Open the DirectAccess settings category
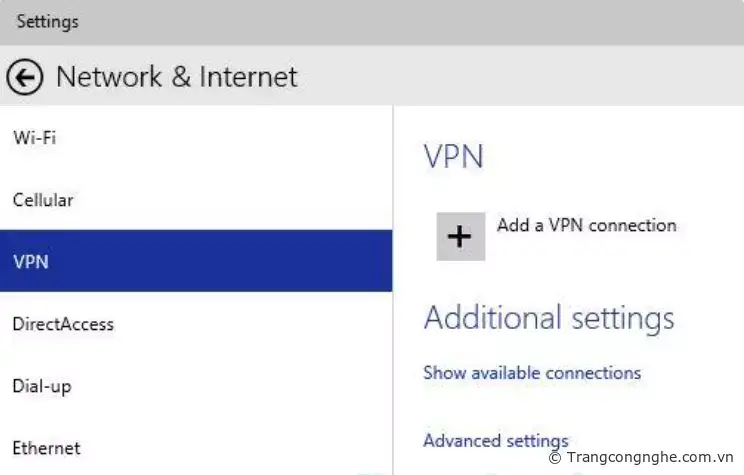The height and width of the screenshot is (475, 744). (63, 324)
